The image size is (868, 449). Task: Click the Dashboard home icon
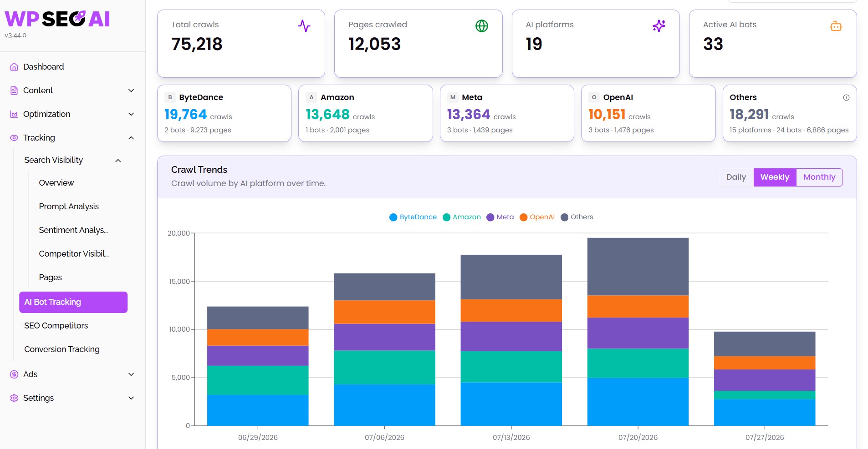14,67
